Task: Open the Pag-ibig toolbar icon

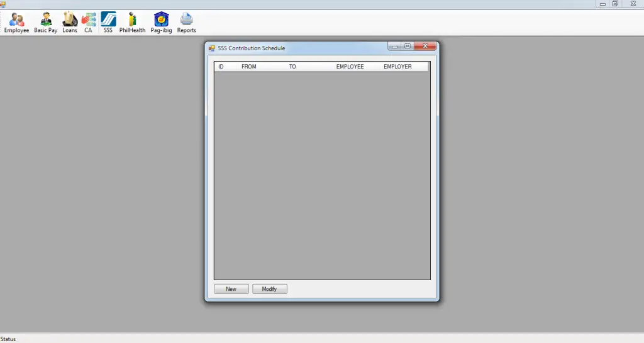Action: [161, 23]
